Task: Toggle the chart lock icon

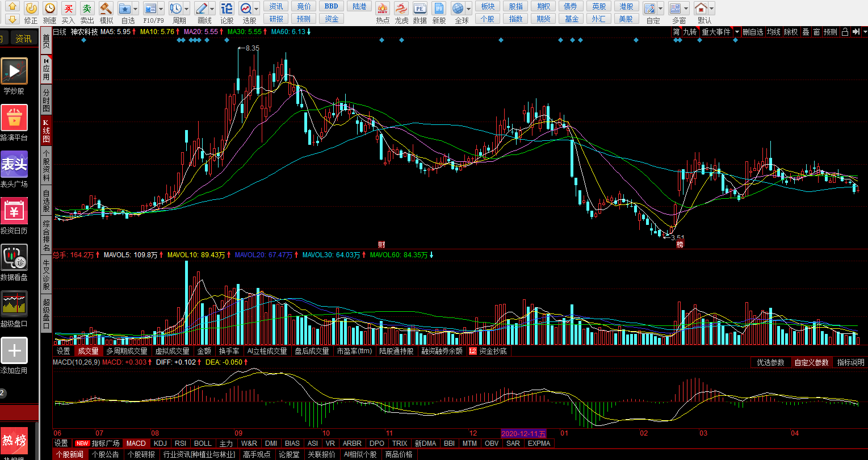Action: click(x=845, y=32)
